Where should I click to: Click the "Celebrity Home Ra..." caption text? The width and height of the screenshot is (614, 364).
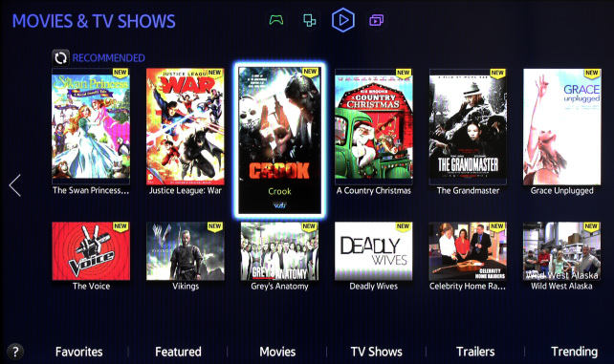tap(468, 286)
